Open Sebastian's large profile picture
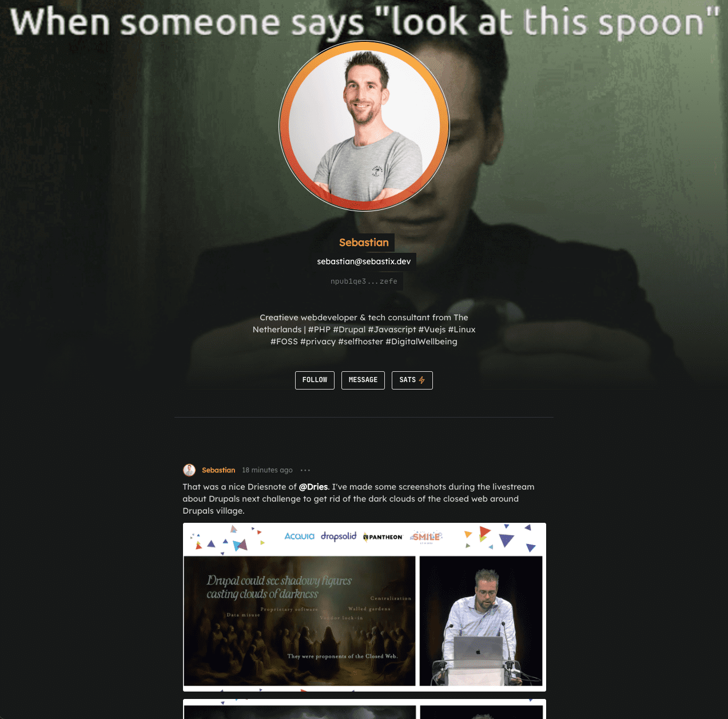Screen dimensions: 728x719 pyautogui.click(x=364, y=126)
